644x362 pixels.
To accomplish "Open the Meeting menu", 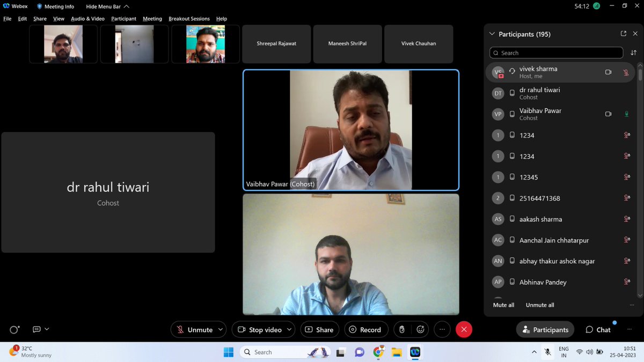I will [x=152, y=19].
